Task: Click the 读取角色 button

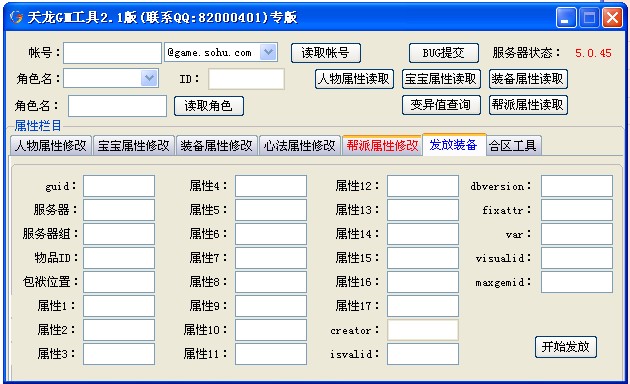Action: click(x=209, y=106)
